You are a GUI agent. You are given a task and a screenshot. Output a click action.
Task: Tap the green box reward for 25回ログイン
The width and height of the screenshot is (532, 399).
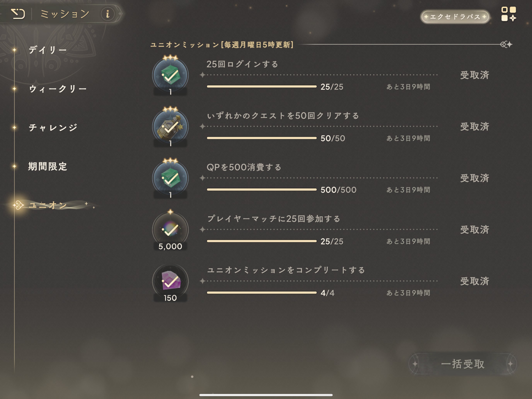(170, 75)
